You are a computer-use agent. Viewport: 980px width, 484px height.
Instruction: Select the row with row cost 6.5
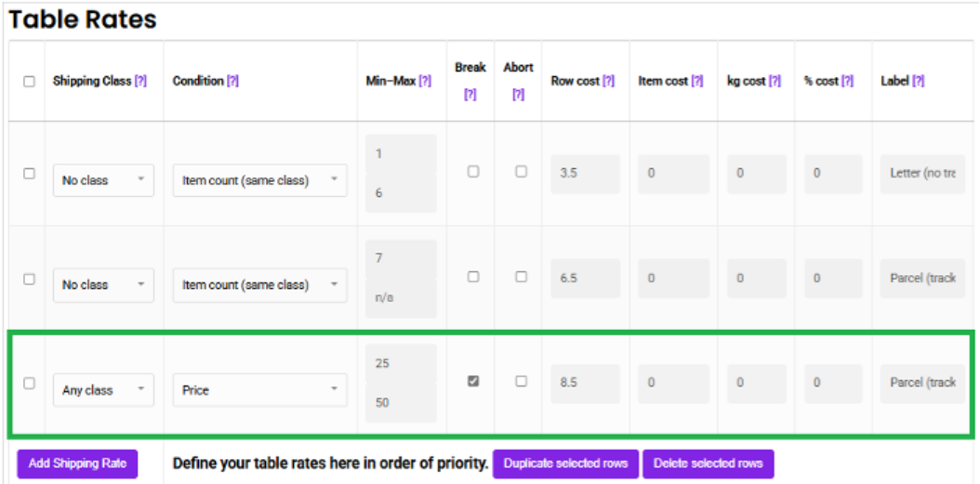click(x=29, y=279)
